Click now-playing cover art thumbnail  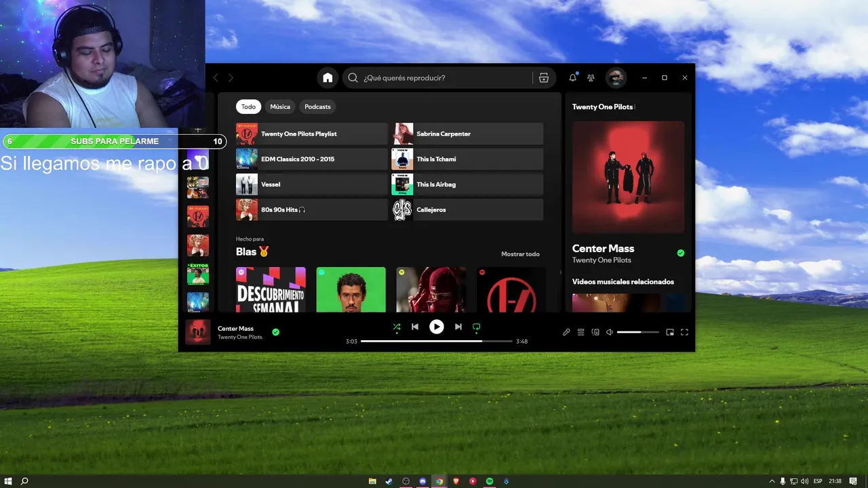coord(197,332)
